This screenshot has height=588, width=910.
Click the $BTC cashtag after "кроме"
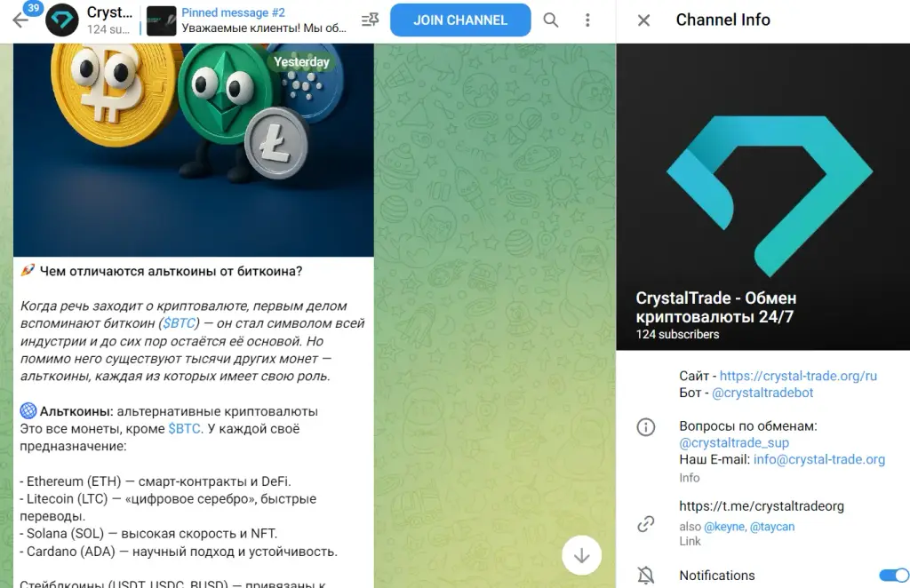click(x=184, y=428)
